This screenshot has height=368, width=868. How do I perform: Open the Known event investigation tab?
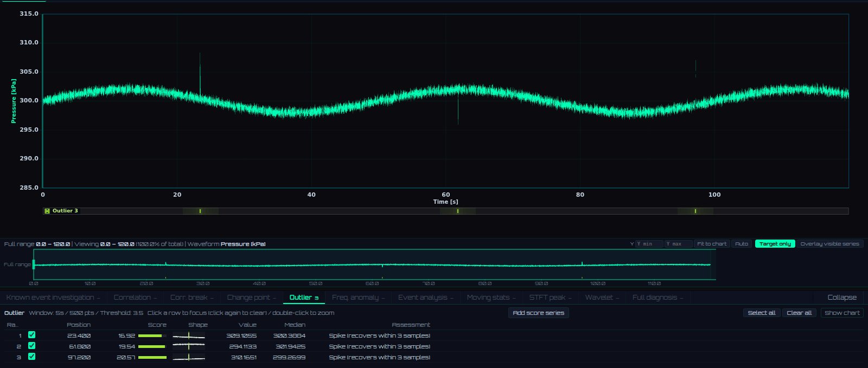pos(53,298)
